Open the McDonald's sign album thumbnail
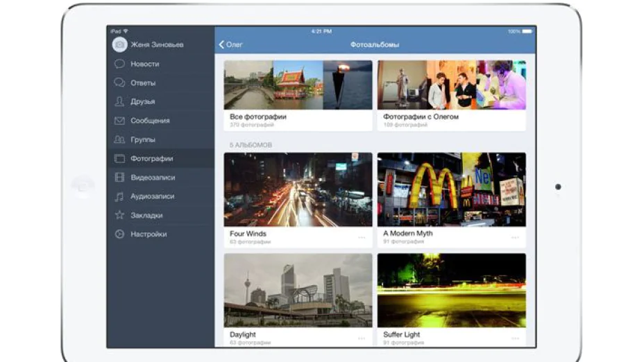644x362 pixels. tap(452, 189)
